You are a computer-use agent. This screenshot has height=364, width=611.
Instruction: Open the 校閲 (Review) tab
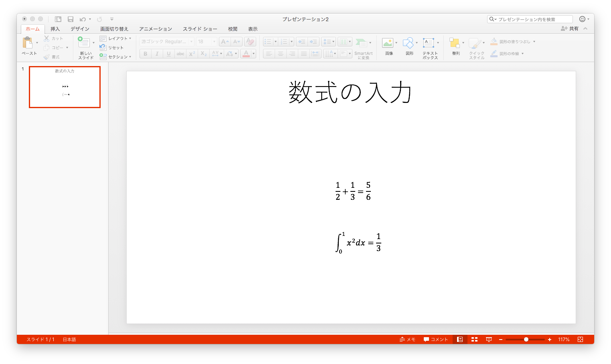[233, 29]
